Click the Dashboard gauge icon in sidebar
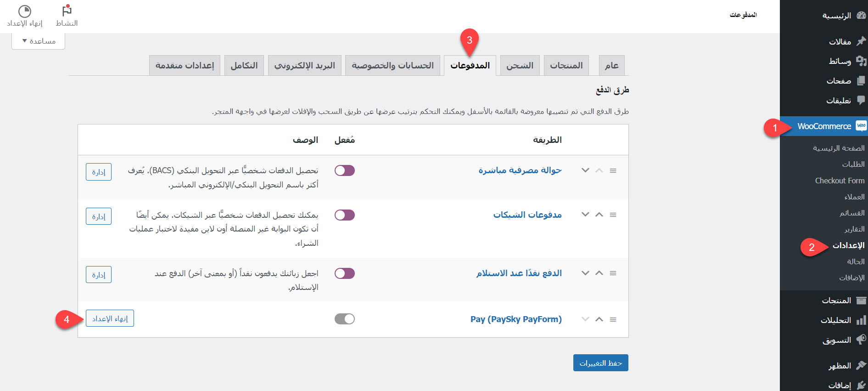The width and height of the screenshot is (868, 391). pyautogui.click(x=861, y=16)
